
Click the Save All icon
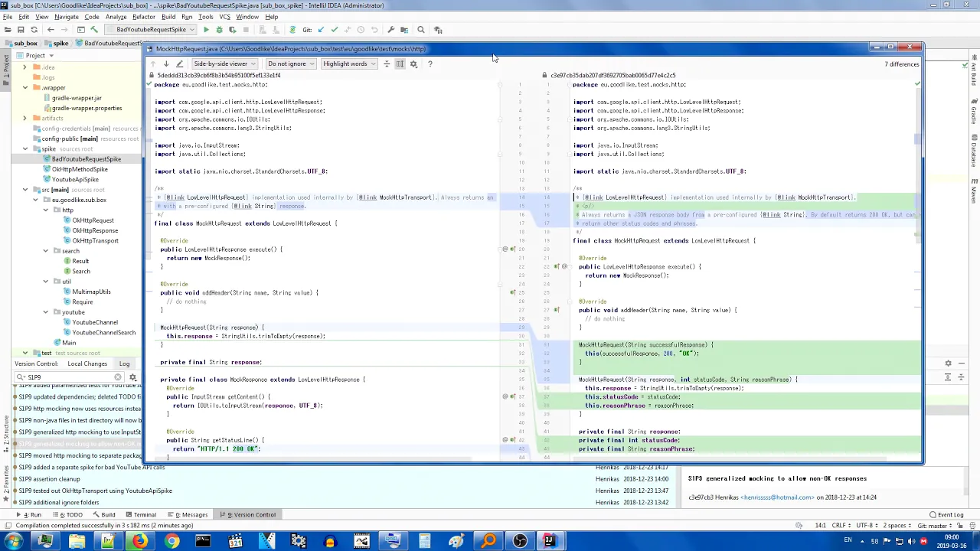(21, 30)
